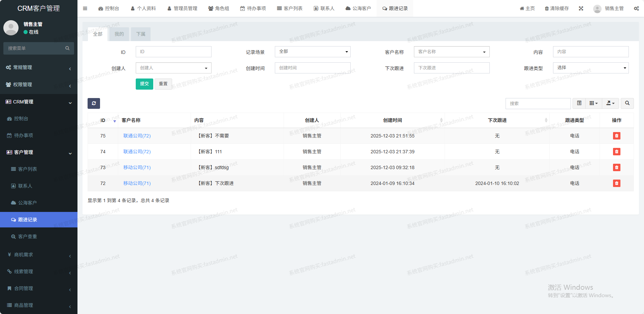This screenshot has height=314, width=644.
Task: Delete follow-up record with ID 72
Action: pos(616,183)
